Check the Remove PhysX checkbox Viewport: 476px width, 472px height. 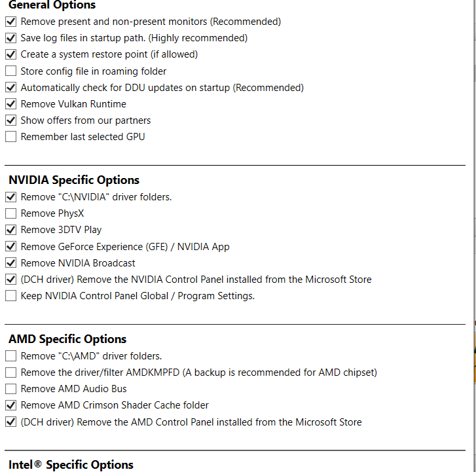coord(10,213)
